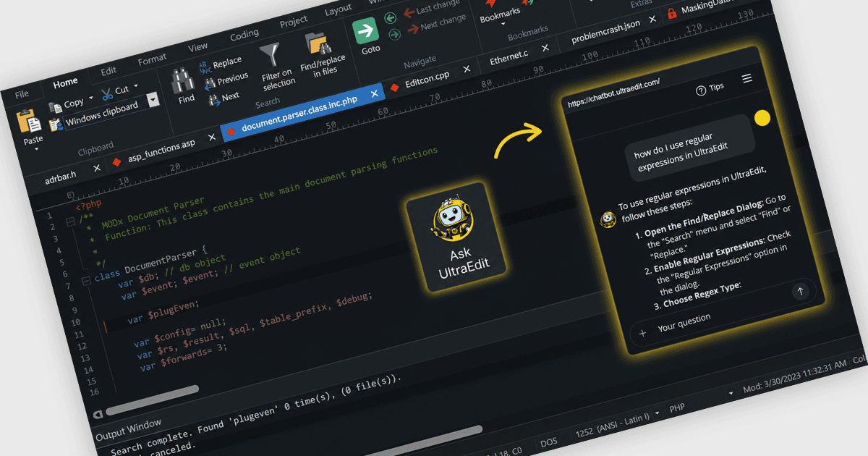The image size is (868, 456).
Task: Close the adrbar.h tab
Action: (x=97, y=167)
